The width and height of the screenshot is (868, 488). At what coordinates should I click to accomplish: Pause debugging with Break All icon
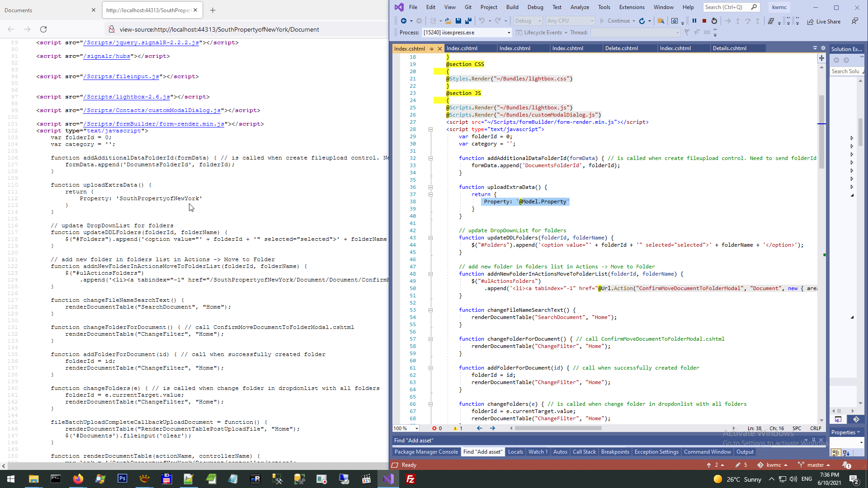694,21
